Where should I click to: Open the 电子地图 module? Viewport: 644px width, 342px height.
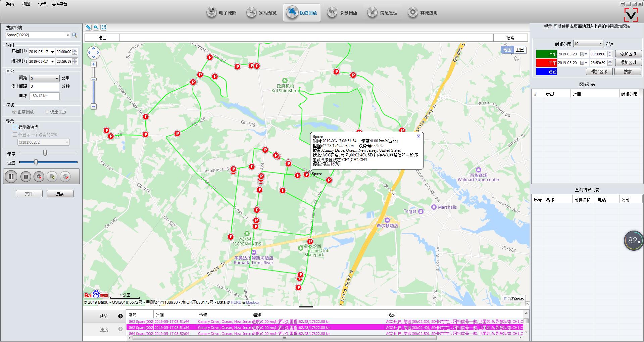point(221,13)
